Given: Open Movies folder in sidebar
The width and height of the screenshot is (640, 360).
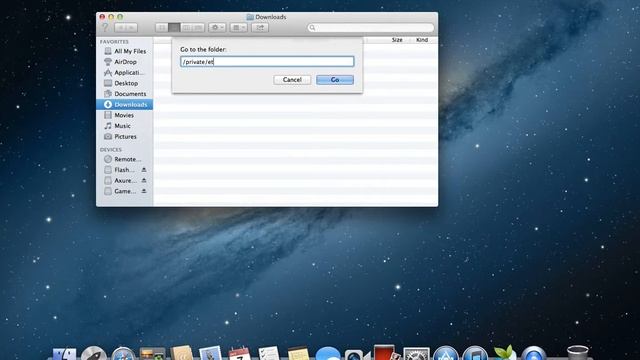Looking at the screenshot, I should click(x=125, y=115).
